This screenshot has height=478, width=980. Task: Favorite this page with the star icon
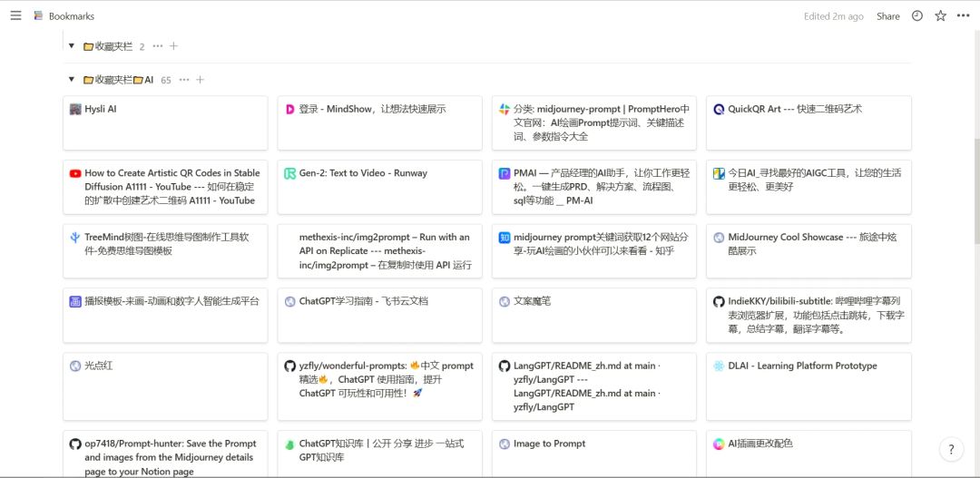[940, 15]
